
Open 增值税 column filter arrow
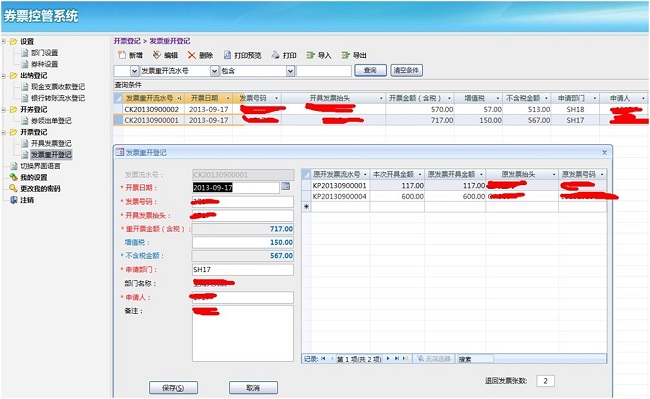498,98
